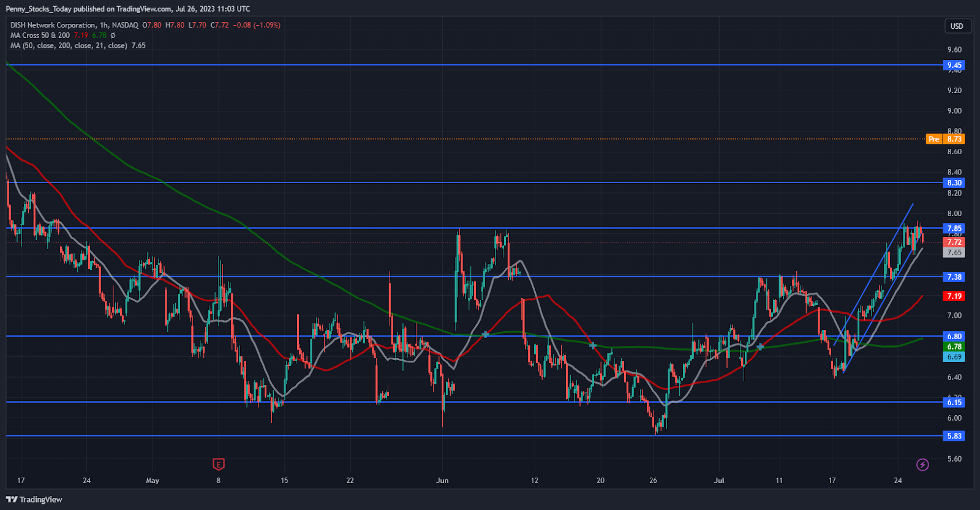
Task: Click the 7.85 blue price label
Action: click(954, 228)
